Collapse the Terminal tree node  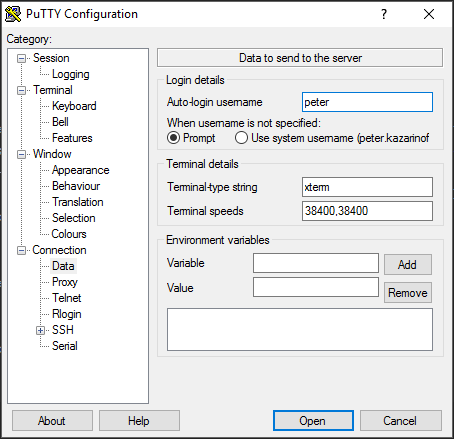tap(22, 91)
